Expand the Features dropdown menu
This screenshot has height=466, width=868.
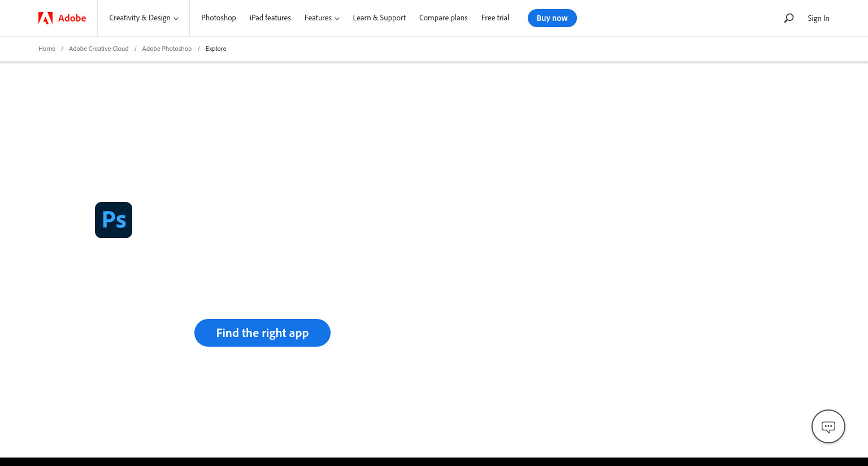(x=322, y=18)
